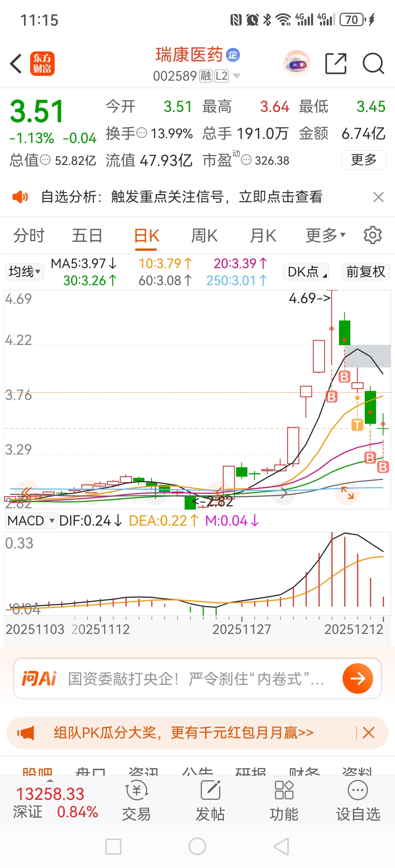Open the 东方财富 logo home icon

point(42,63)
